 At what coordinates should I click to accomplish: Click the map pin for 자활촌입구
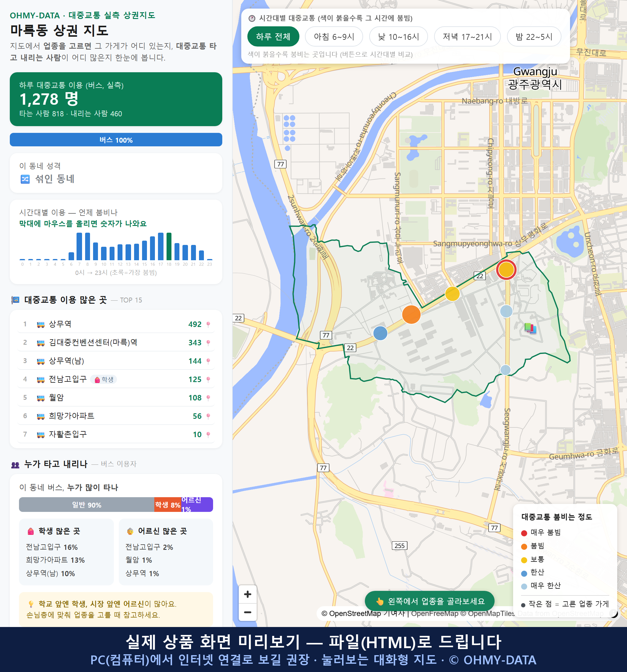pyautogui.click(x=208, y=434)
